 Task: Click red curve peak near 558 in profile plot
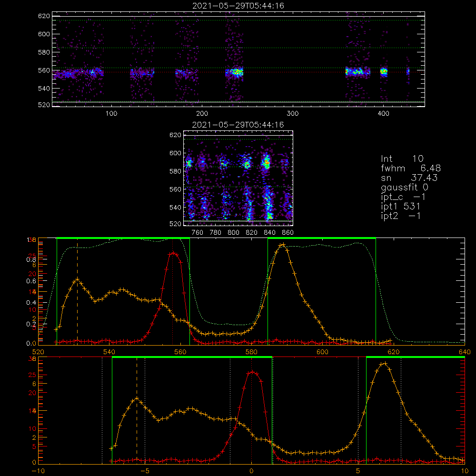[173, 253]
